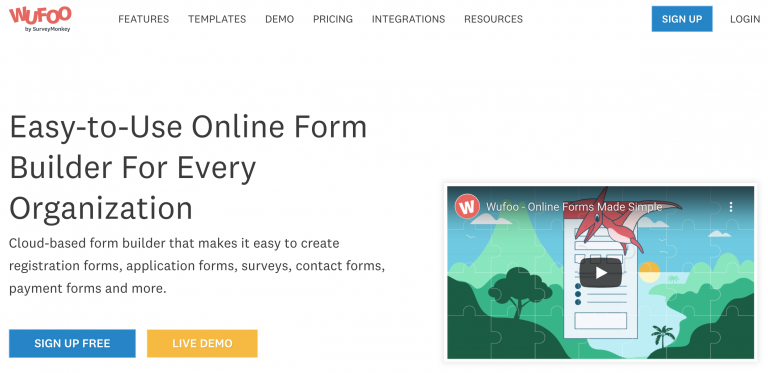768x373 pixels.
Task: Open the Integrations menu item
Action: [x=408, y=19]
